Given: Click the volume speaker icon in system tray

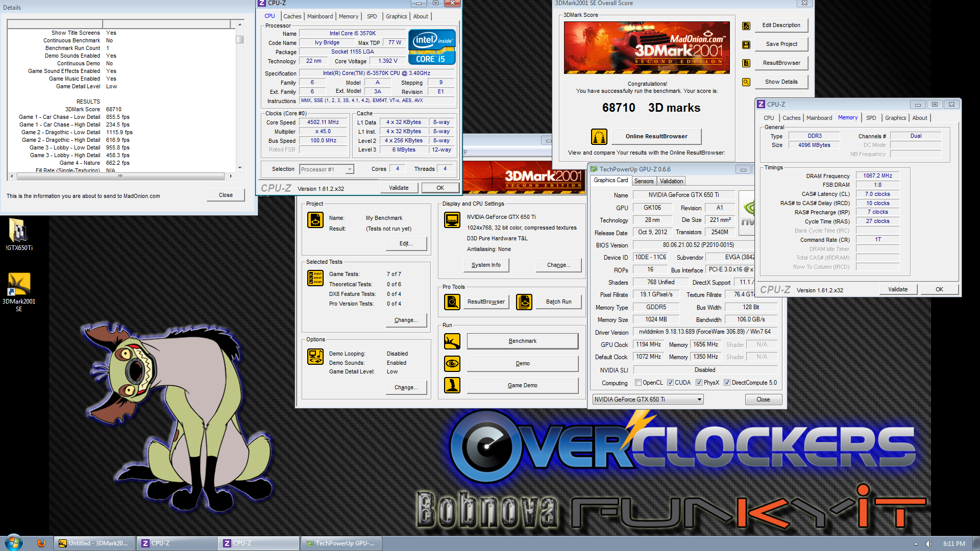Looking at the screenshot, I should click(x=928, y=544).
